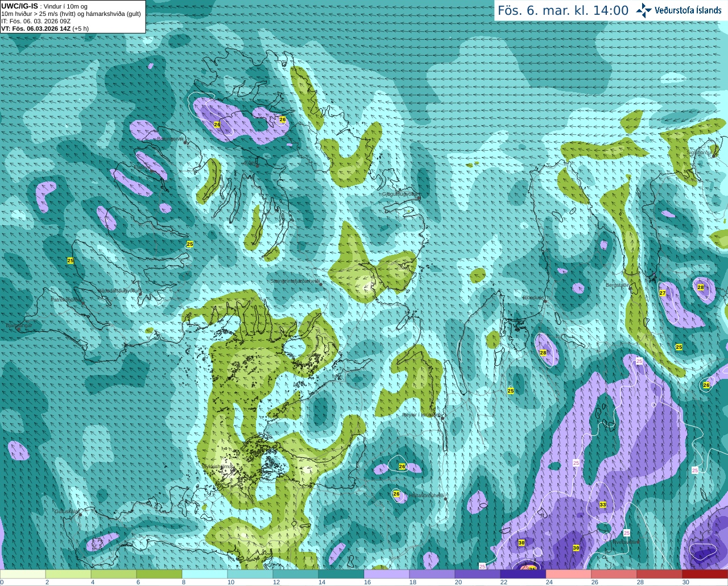
Task: Click the legend tick value 8
Action: point(184,582)
